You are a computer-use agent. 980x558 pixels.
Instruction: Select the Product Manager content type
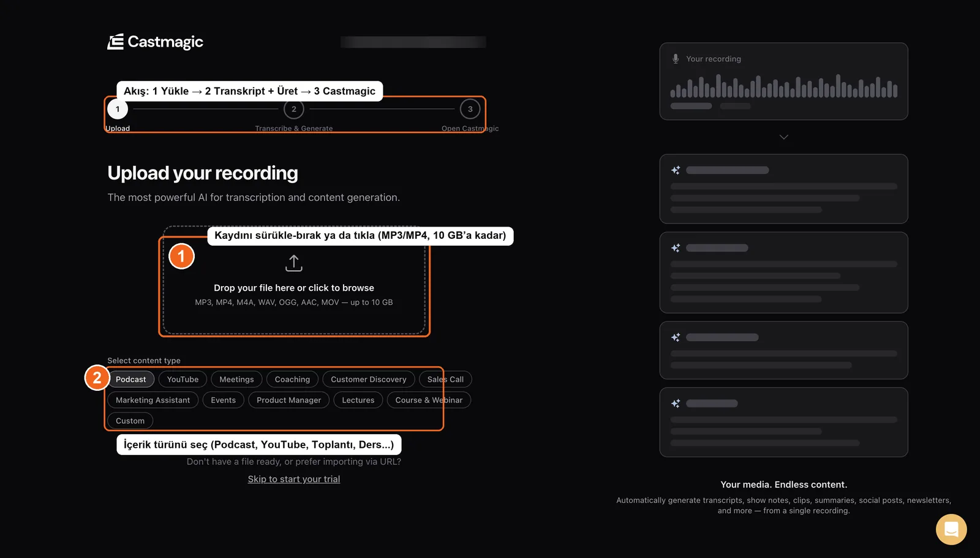pyautogui.click(x=289, y=400)
